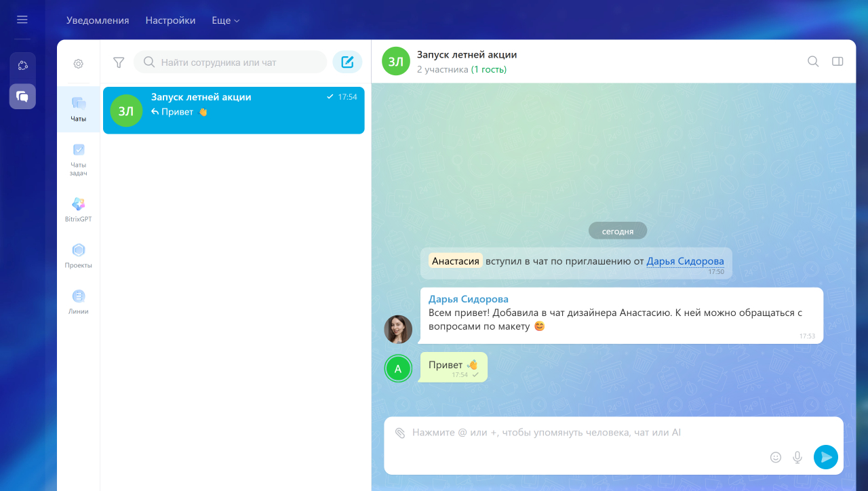Click the message input field
The width and height of the screenshot is (868, 491).
614,446
